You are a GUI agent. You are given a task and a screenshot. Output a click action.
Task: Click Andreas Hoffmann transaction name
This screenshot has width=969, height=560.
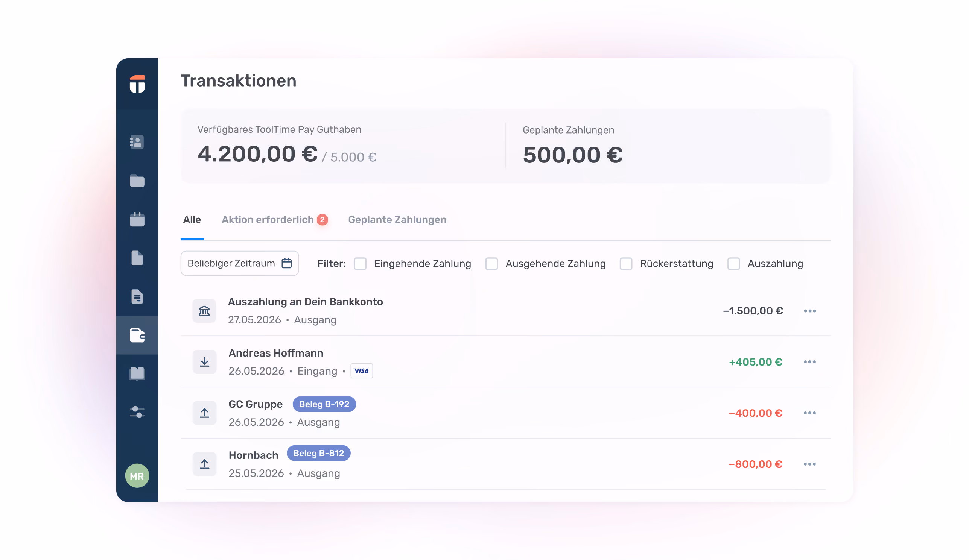[276, 353]
